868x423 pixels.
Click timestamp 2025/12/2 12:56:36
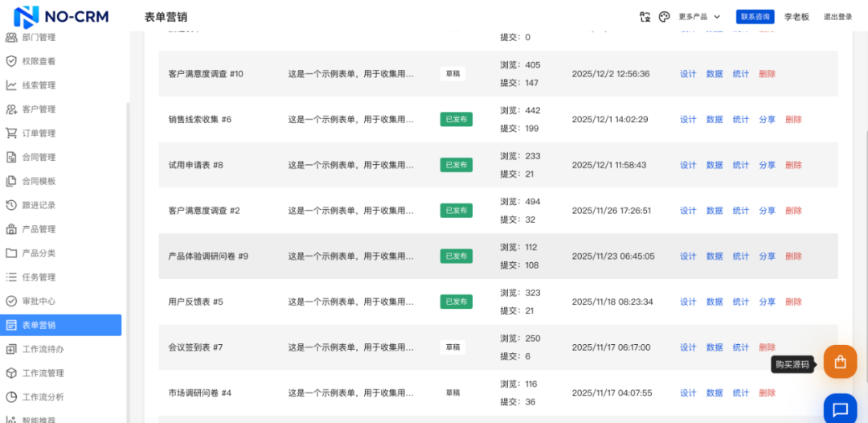tap(611, 74)
